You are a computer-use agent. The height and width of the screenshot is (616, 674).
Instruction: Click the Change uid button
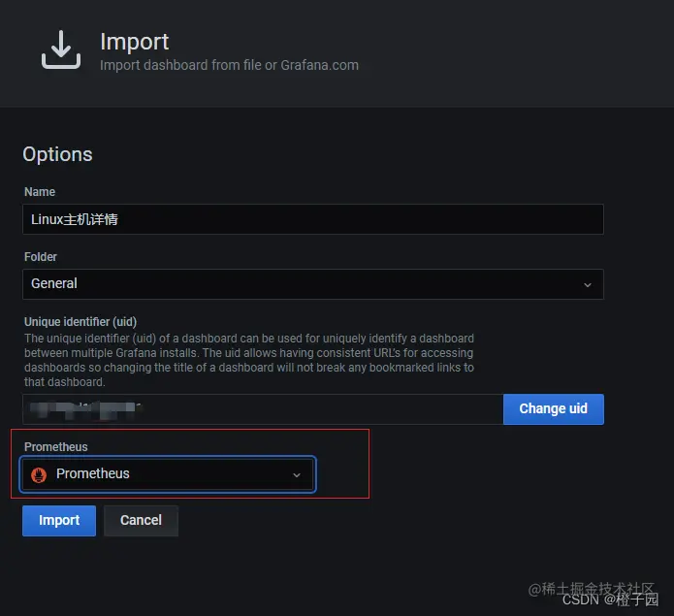[553, 408]
